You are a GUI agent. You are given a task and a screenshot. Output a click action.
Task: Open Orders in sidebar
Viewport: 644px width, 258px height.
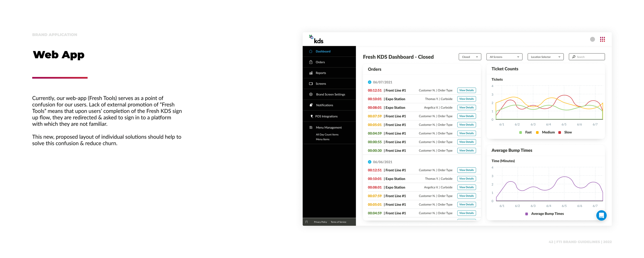pos(329,62)
